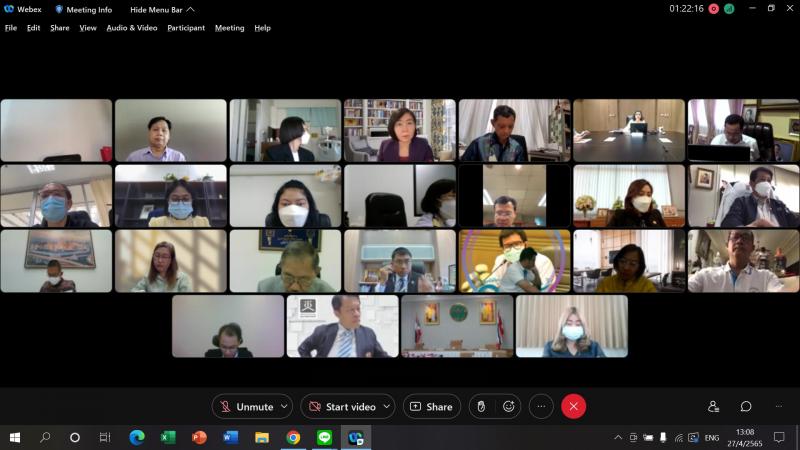Open Windows Start menu
This screenshot has width=800, height=450.
[15, 437]
